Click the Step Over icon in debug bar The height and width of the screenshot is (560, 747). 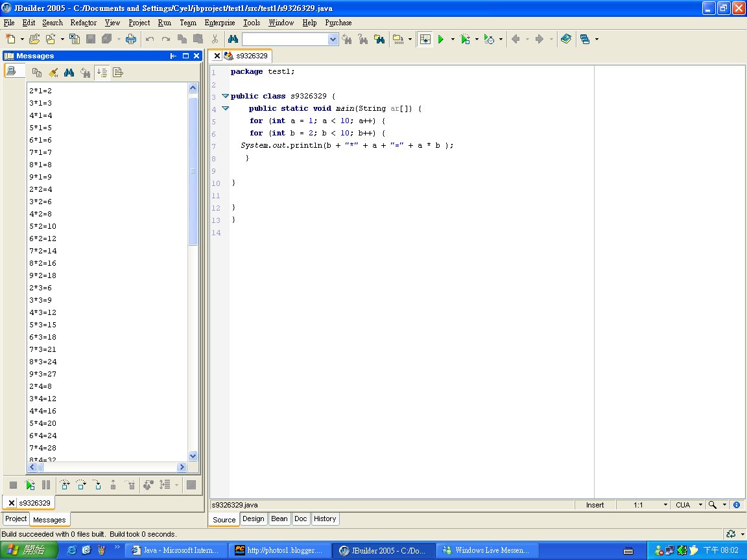(x=81, y=485)
